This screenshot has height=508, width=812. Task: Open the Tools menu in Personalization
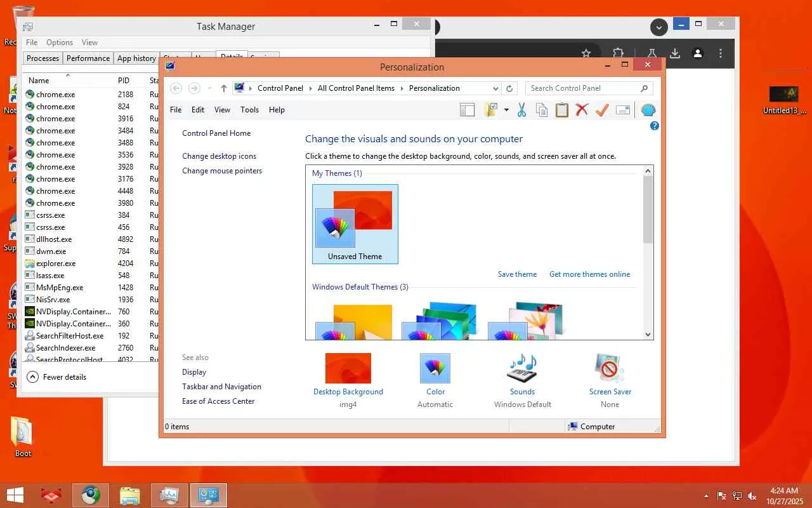coord(249,110)
